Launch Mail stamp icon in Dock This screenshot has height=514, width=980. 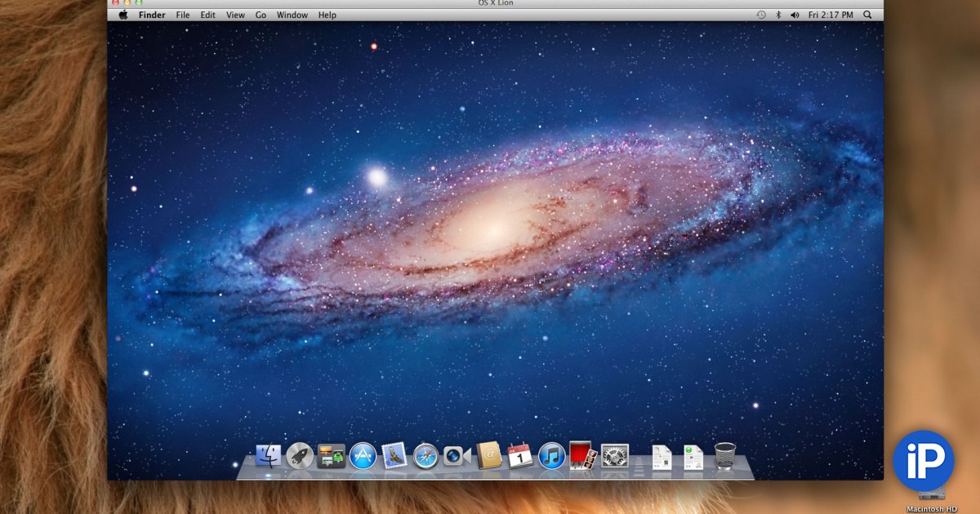coord(394,455)
